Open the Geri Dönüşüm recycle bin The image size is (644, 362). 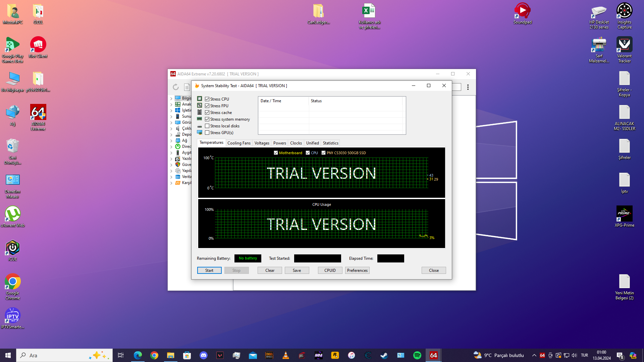click(x=12, y=151)
